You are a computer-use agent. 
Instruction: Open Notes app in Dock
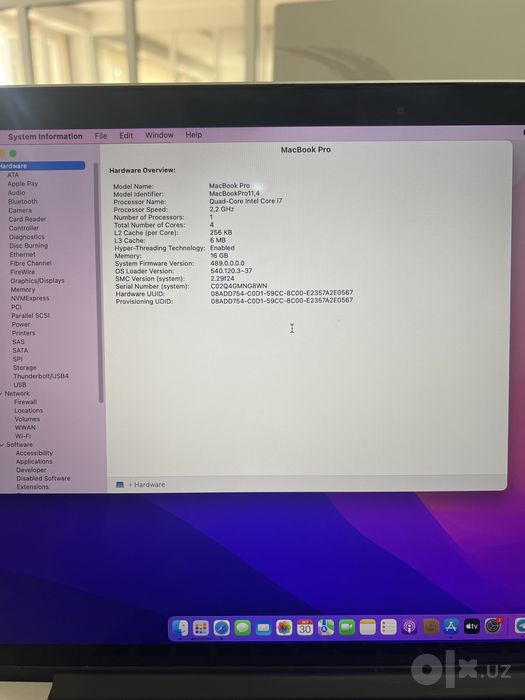[x=367, y=627]
